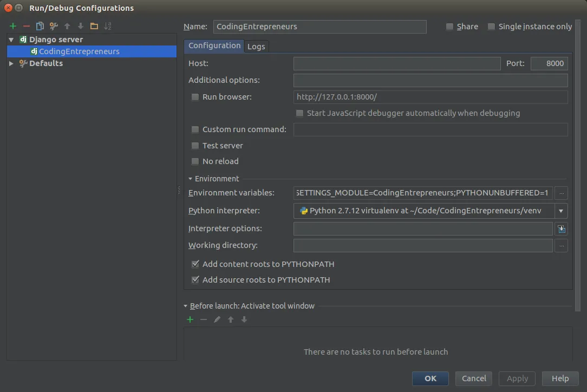Image resolution: width=587 pixels, height=392 pixels.
Task: Click the Apply button
Action: point(517,378)
